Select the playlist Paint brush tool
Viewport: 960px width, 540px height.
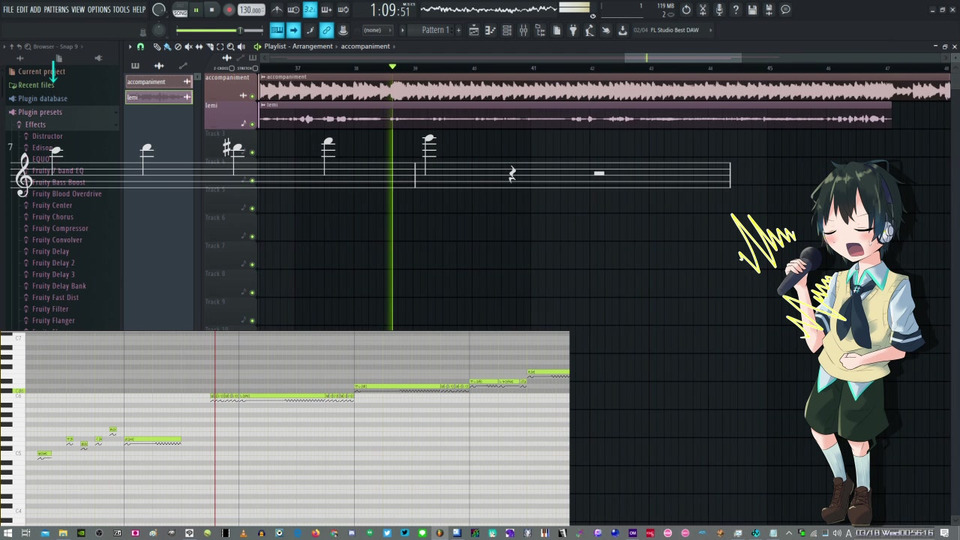pos(167,47)
